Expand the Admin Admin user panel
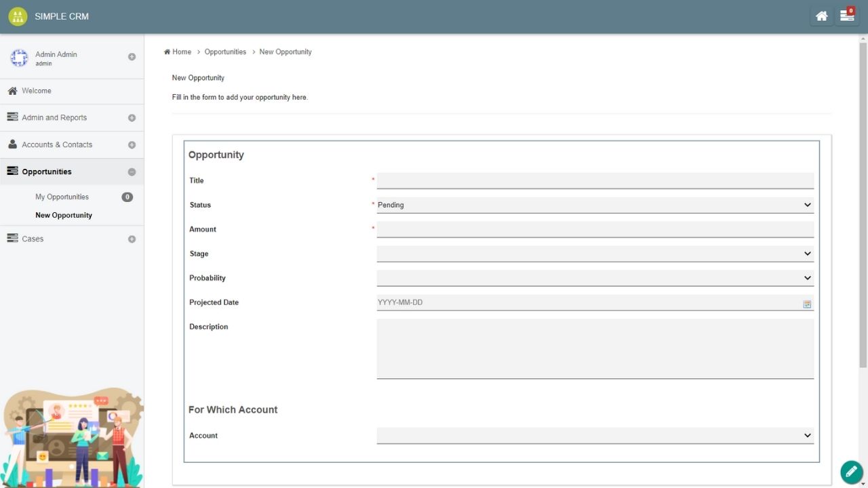The height and width of the screenshot is (488, 868). pyautogui.click(x=132, y=57)
